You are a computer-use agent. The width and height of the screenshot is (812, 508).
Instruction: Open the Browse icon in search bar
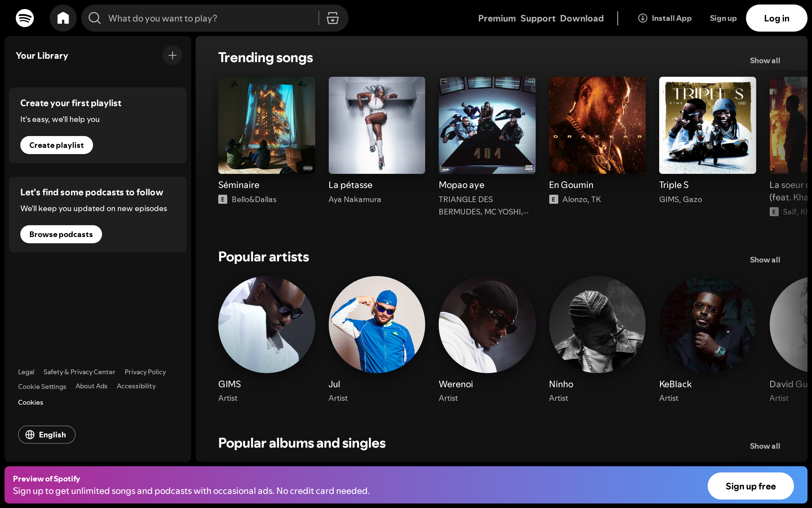tap(332, 18)
